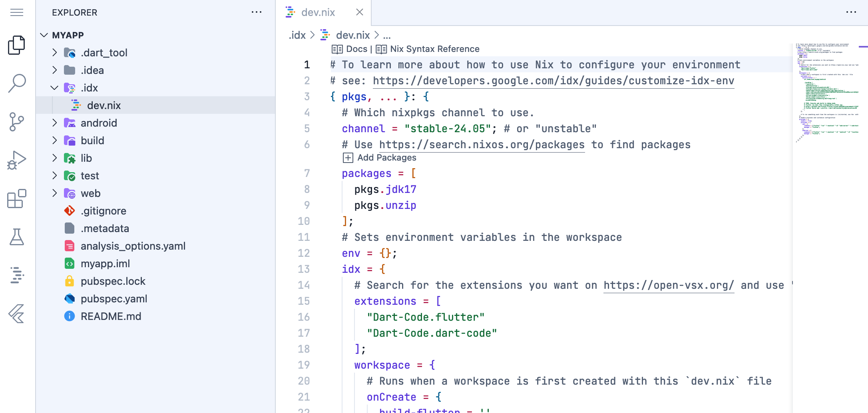Collapse the MYAPP root folder
868x413 pixels.
coord(44,35)
